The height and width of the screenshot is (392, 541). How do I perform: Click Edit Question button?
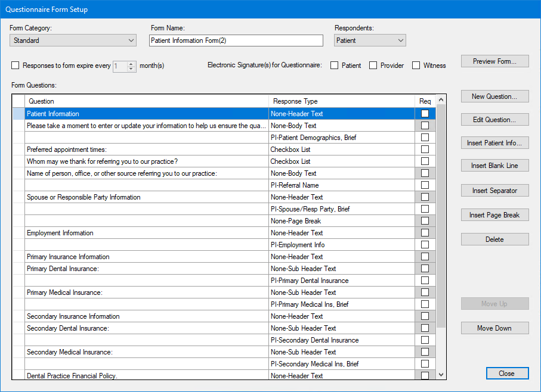pos(494,120)
